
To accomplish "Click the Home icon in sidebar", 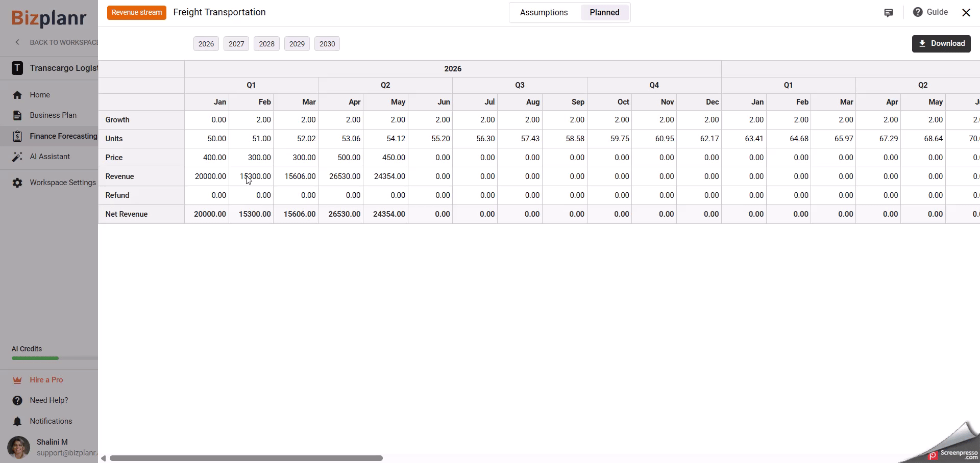I will click(17, 95).
